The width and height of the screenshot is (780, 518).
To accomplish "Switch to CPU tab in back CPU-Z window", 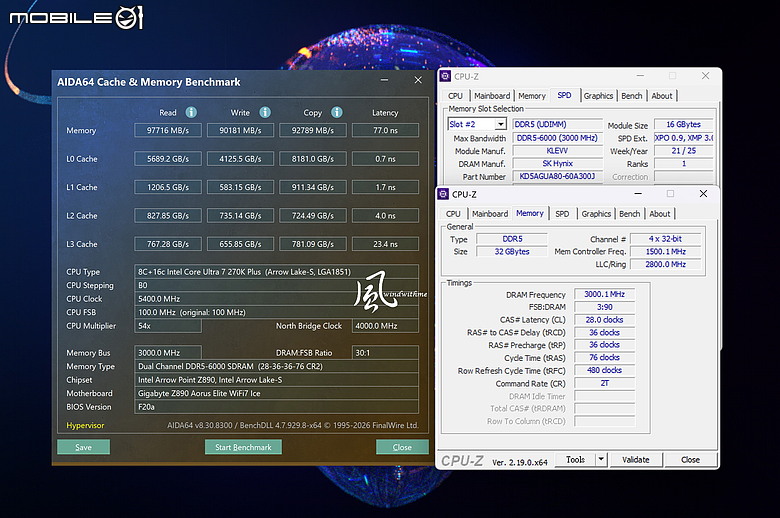I will click(455, 96).
